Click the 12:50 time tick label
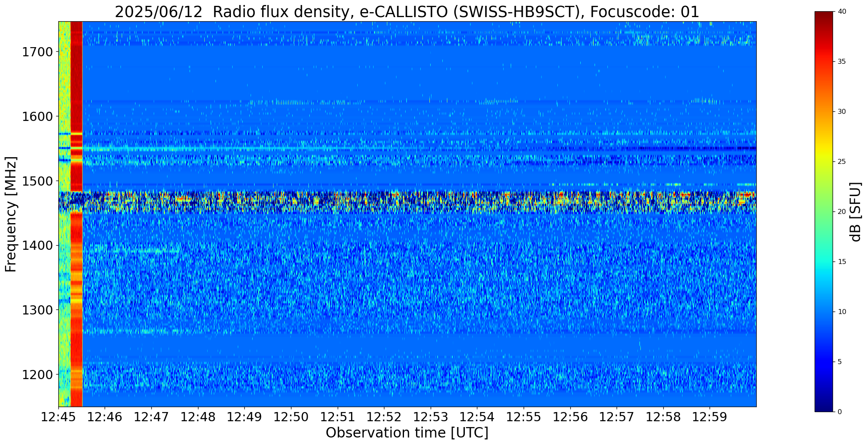The height and width of the screenshot is (445, 868). (291, 417)
